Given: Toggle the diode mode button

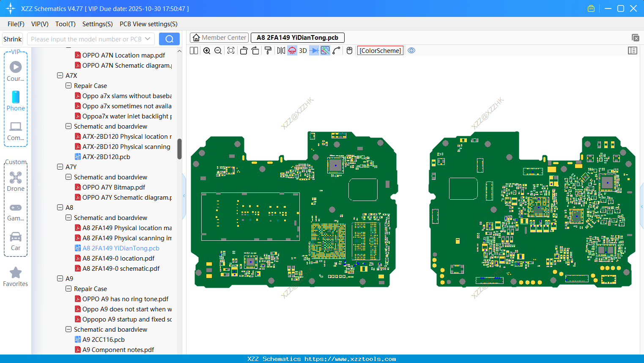Looking at the screenshot, I should click(314, 51).
